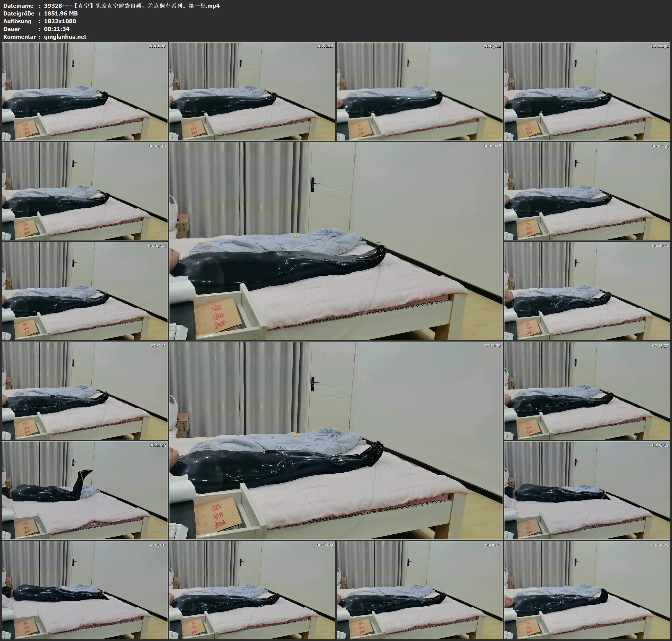This screenshot has height=641, width=672.
Task: Click the frame marked 00:04:32
Action: (x=587, y=91)
